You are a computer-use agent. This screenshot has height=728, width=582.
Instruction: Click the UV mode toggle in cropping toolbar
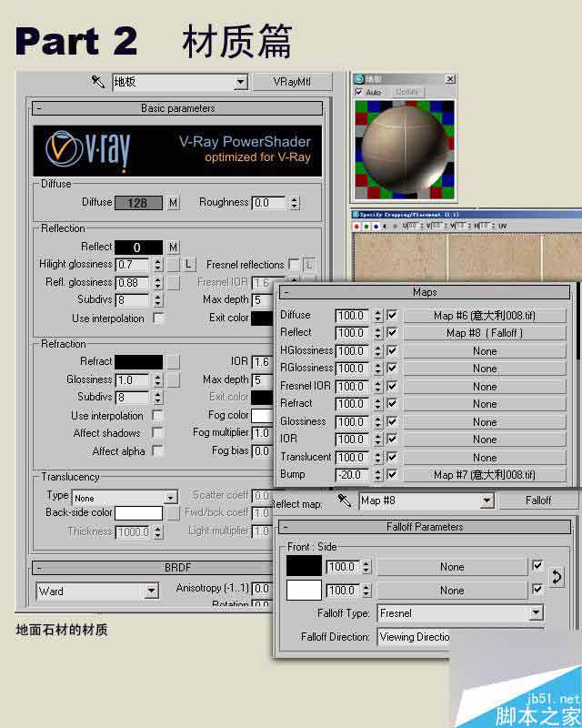tap(502, 226)
